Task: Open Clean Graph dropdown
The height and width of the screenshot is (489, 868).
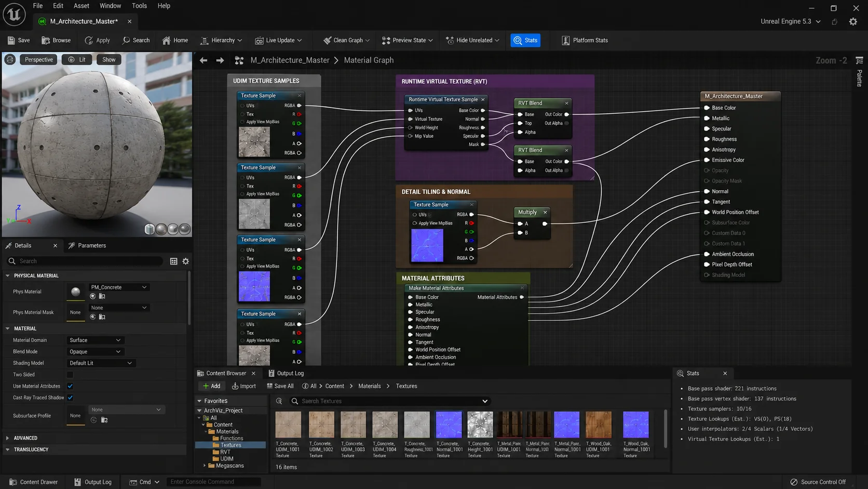Action: (x=346, y=40)
